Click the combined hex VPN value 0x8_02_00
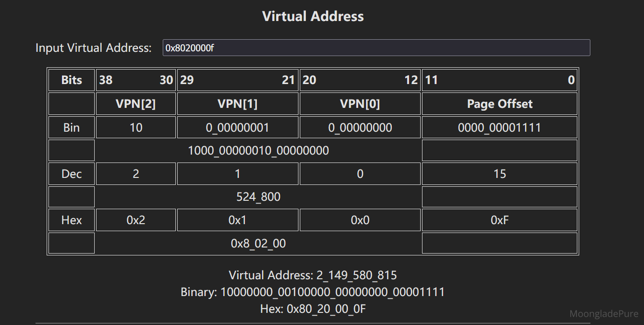 pos(258,243)
